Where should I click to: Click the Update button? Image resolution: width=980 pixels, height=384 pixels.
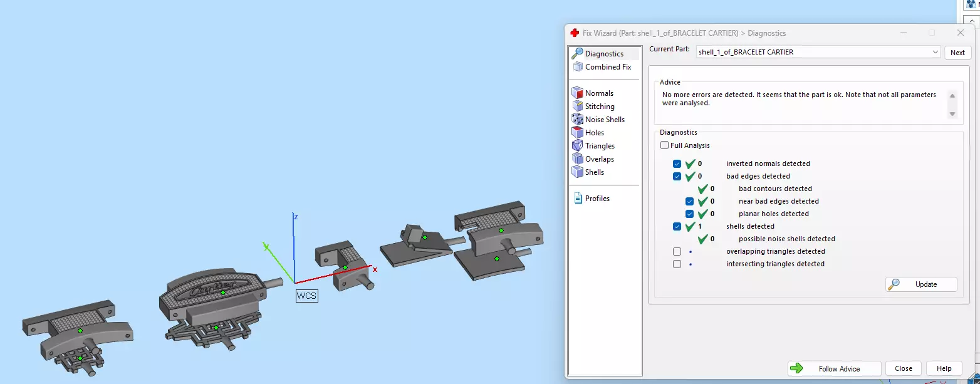click(x=921, y=284)
